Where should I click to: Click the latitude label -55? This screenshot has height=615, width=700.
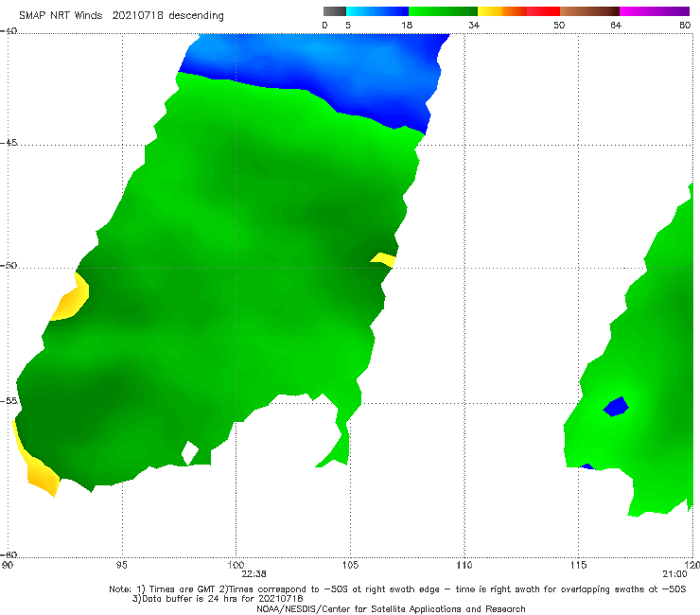click(x=9, y=400)
